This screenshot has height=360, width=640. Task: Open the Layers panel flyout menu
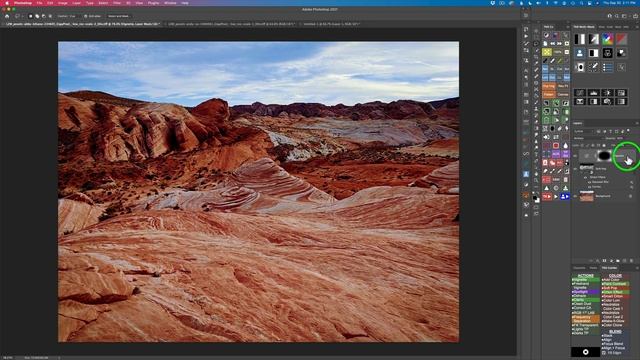click(x=636, y=123)
